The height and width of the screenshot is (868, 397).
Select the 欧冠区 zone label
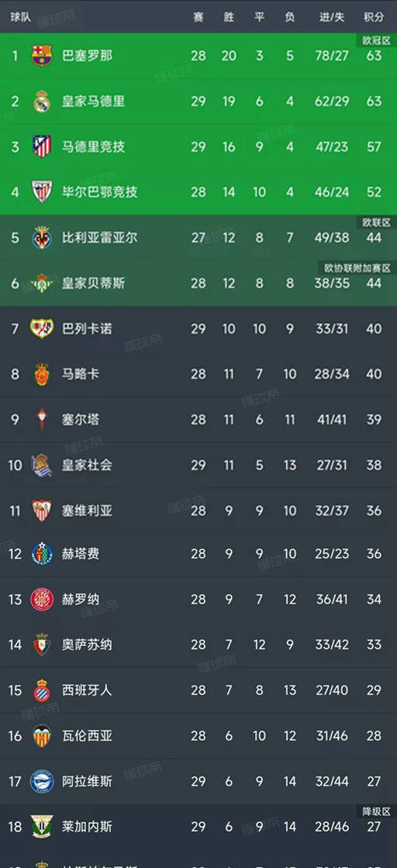[377, 40]
